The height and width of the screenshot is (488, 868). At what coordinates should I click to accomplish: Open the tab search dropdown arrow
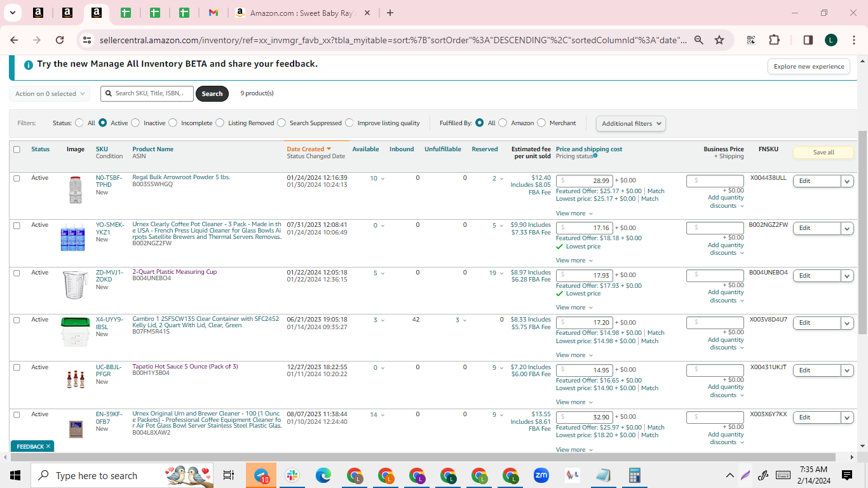pyautogui.click(x=12, y=13)
